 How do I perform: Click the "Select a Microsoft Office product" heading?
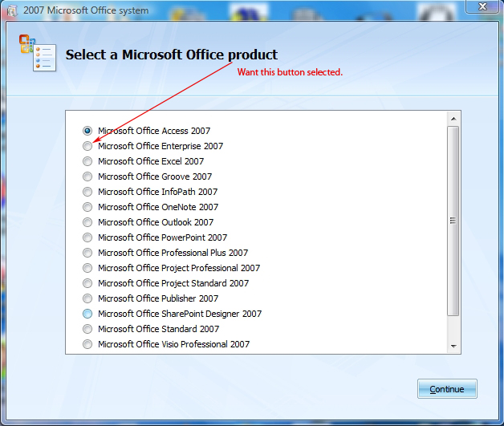point(172,55)
